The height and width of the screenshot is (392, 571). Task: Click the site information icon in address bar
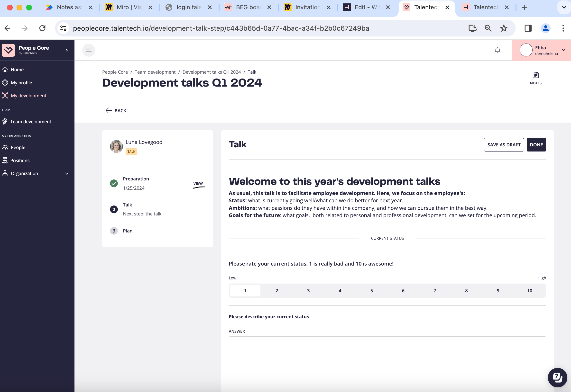coord(64,28)
